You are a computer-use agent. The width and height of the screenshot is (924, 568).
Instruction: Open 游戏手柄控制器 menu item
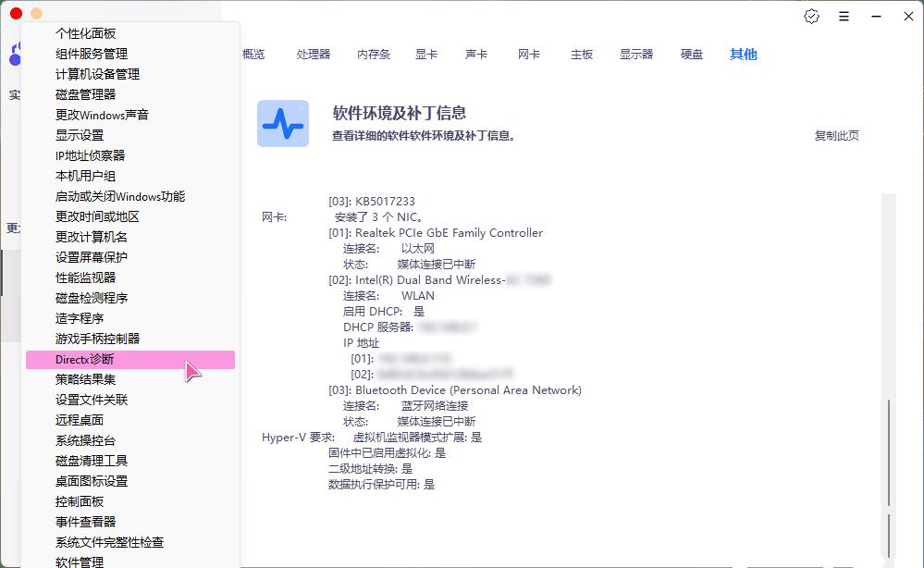pos(97,339)
